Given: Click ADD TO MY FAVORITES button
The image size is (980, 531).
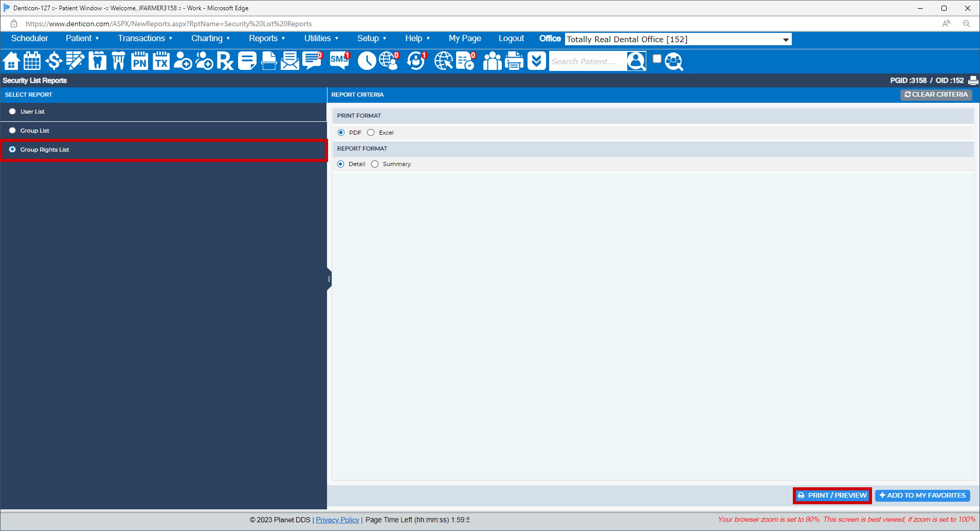Looking at the screenshot, I should pos(922,496).
